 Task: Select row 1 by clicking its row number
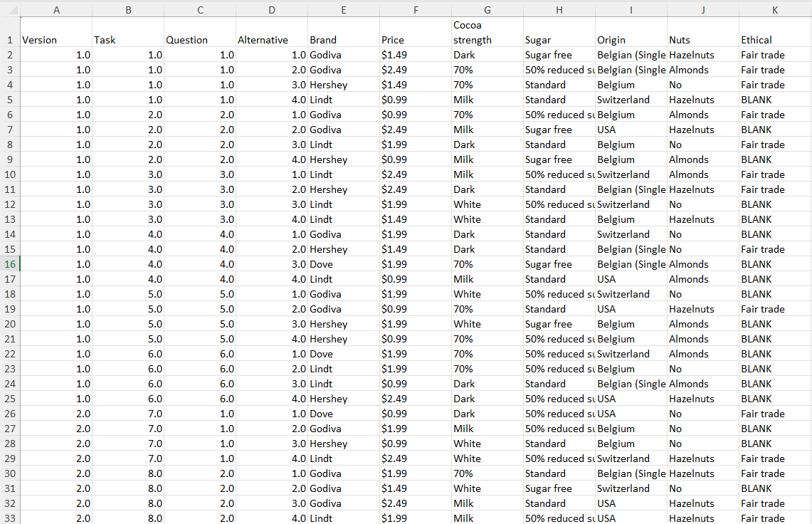pos(10,40)
